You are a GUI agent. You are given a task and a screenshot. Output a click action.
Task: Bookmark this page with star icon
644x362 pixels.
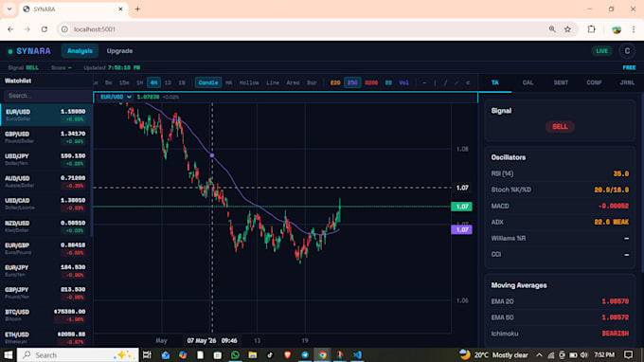click(567, 29)
